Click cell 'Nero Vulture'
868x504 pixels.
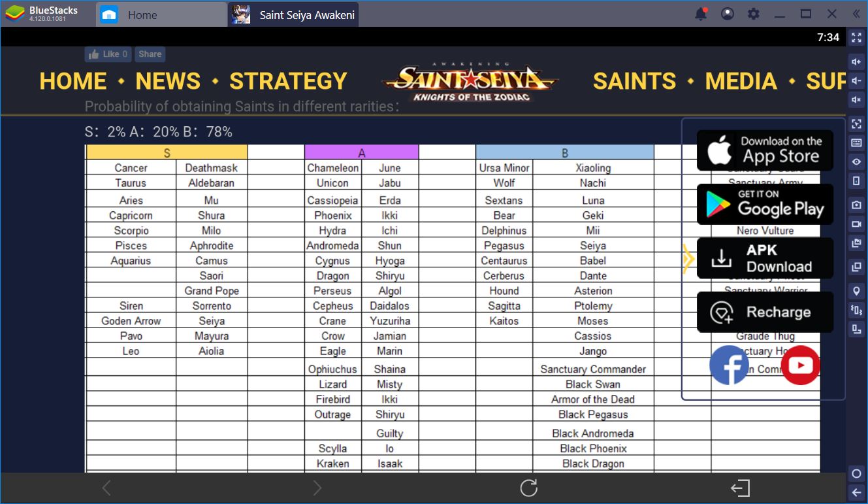click(x=765, y=231)
